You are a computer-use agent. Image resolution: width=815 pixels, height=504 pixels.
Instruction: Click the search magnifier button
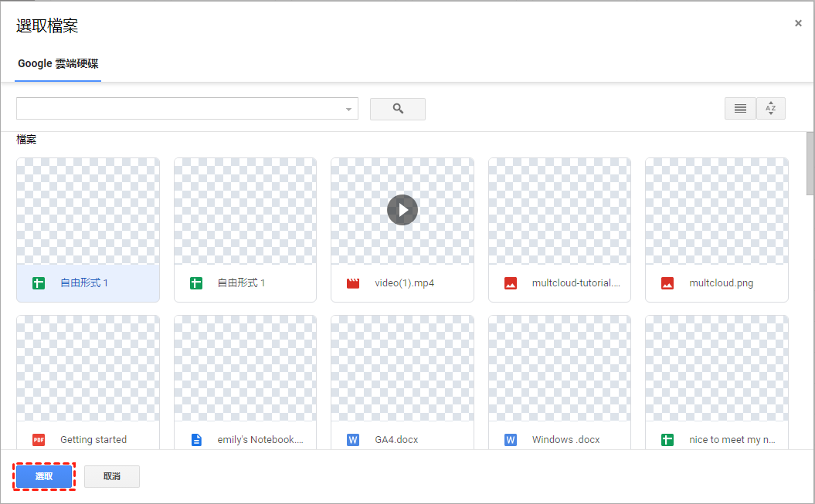398,109
